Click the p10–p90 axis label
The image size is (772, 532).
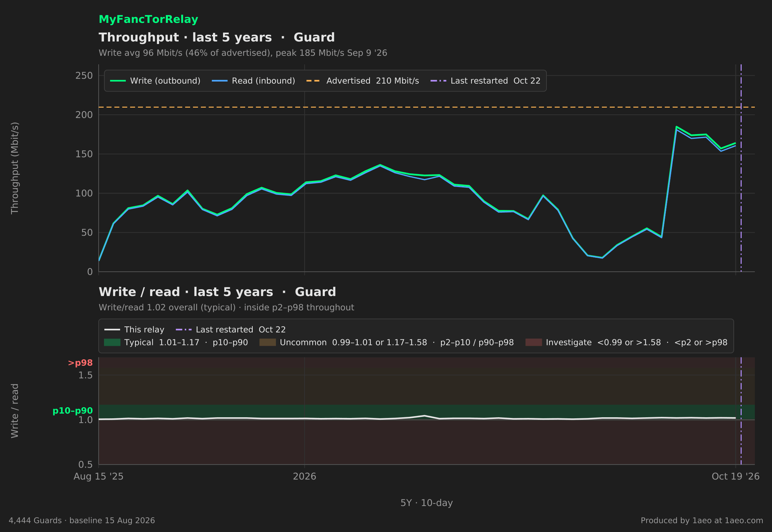pos(73,411)
